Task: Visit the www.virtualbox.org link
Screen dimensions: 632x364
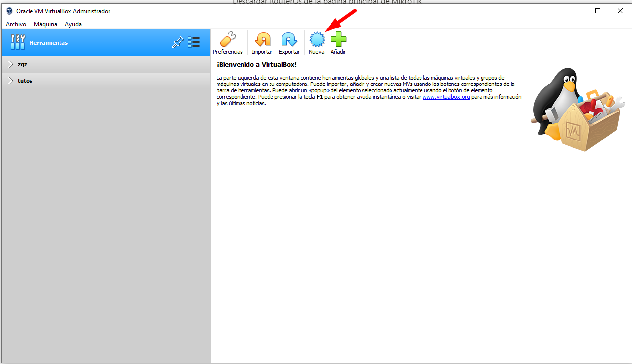Action: click(446, 97)
